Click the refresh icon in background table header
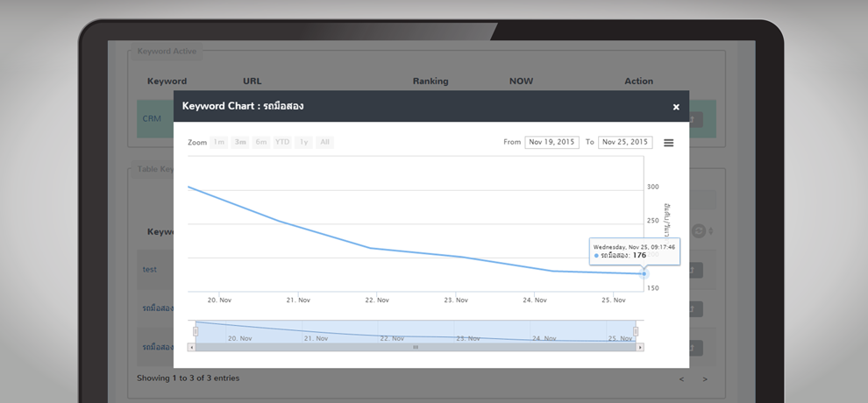This screenshot has width=868, height=403. [699, 231]
